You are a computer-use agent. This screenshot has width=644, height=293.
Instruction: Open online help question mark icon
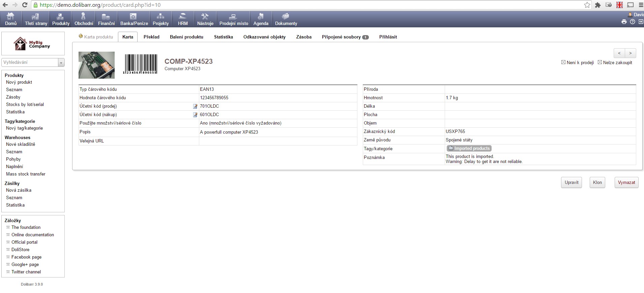633,22
